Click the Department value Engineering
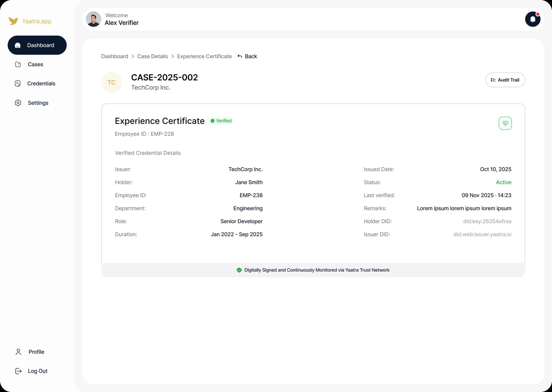The image size is (552, 392). [x=248, y=208]
